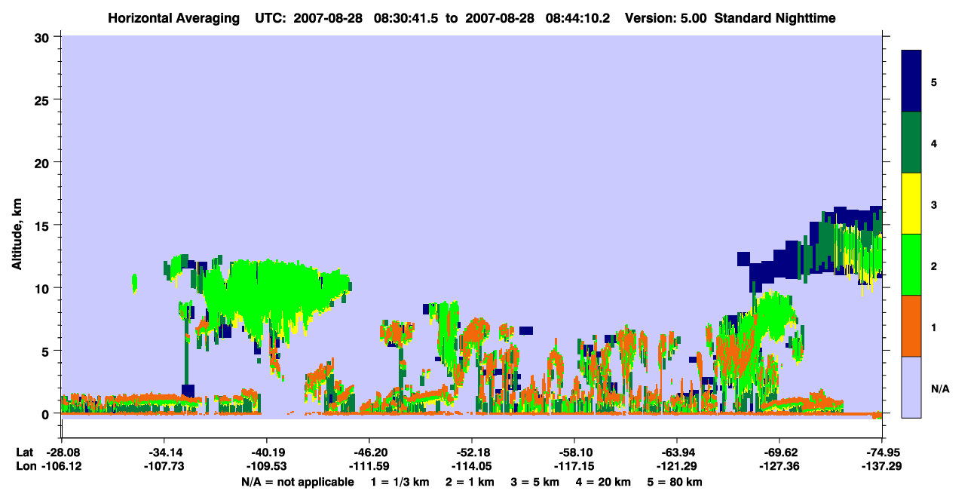This screenshot has width=980, height=503.
Task: Click the longitude value -111.59
Action: 369,467
